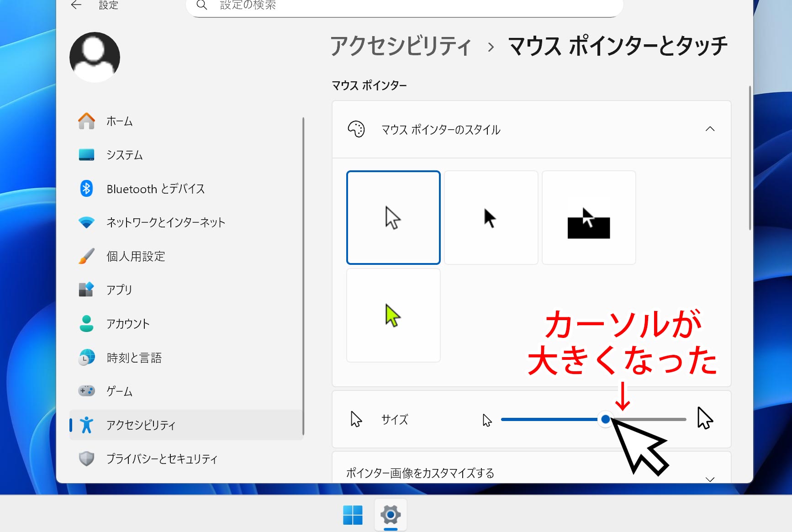
Task: Choose the custom green pointer style
Action: (x=393, y=316)
